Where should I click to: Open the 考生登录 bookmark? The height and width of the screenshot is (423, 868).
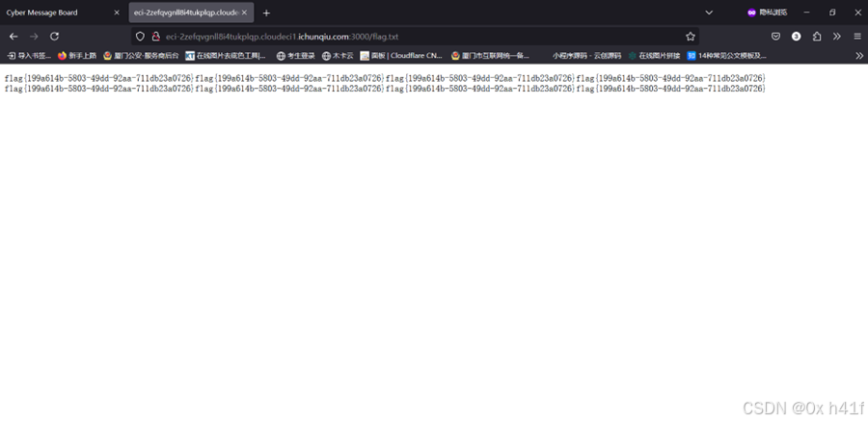tap(296, 55)
